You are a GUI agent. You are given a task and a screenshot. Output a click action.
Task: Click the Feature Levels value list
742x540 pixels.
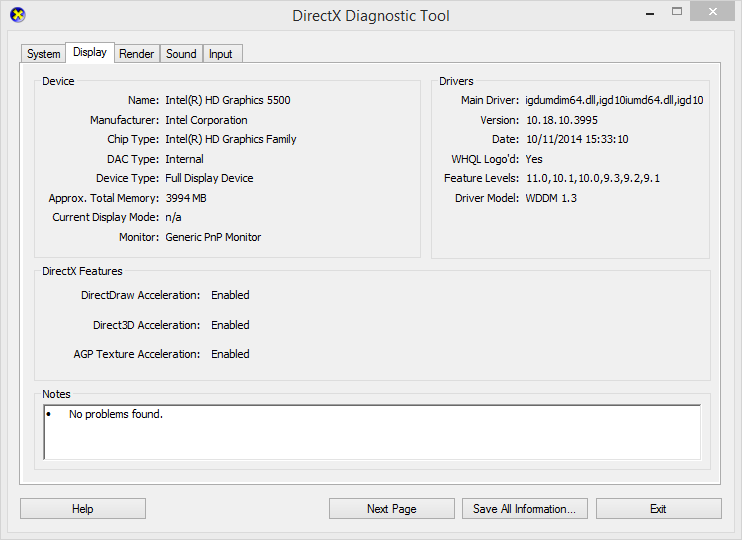[592, 178]
